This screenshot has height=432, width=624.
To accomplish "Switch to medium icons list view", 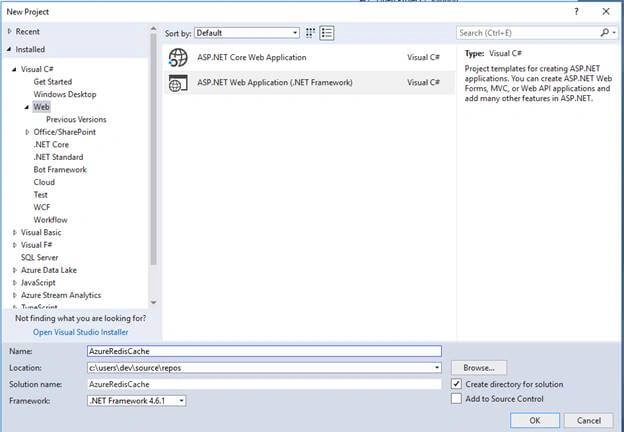I will point(327,33).
